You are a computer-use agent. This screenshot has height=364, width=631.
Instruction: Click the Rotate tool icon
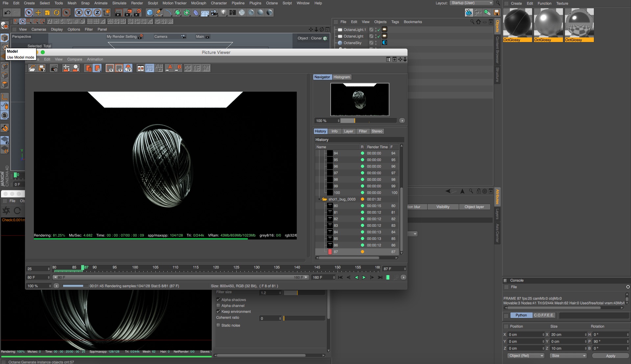pos(57,12)
